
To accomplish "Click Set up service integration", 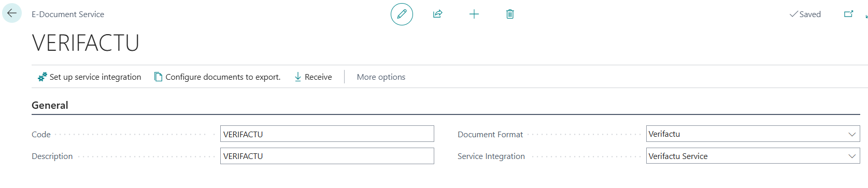I will (x=89, y=77).
